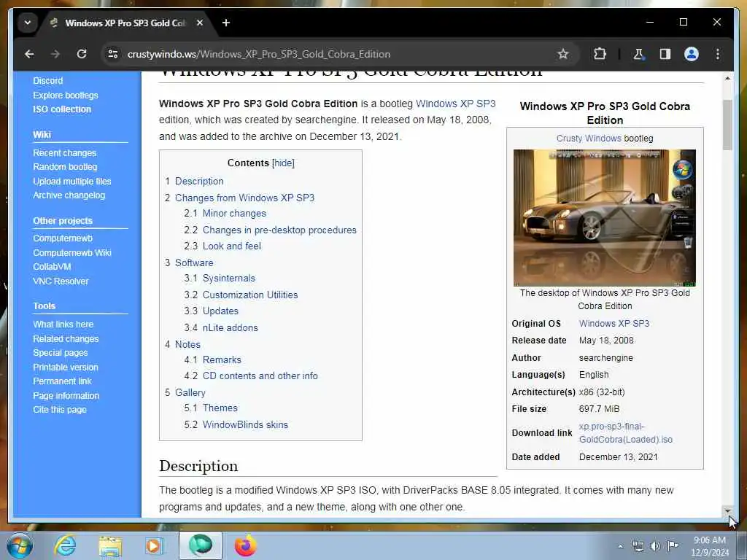Show hidden tray icons arrow
The image size is (747, 560).
tap(620, 546)
